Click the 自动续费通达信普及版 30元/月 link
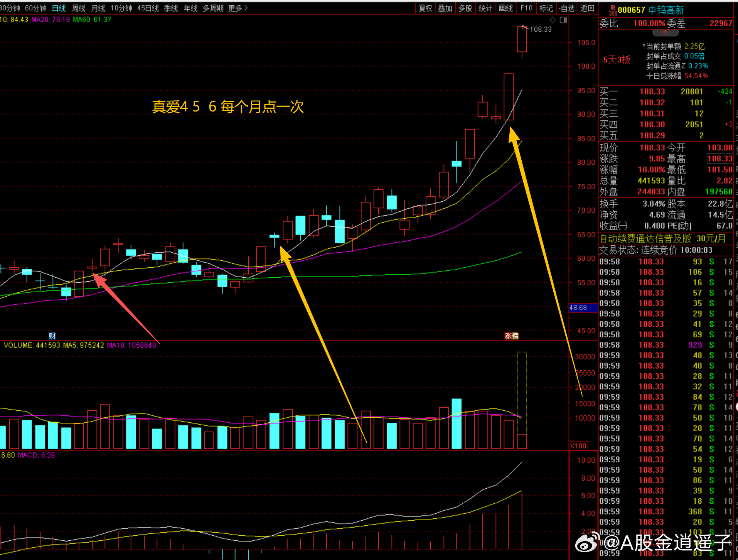 pos(662,239)
